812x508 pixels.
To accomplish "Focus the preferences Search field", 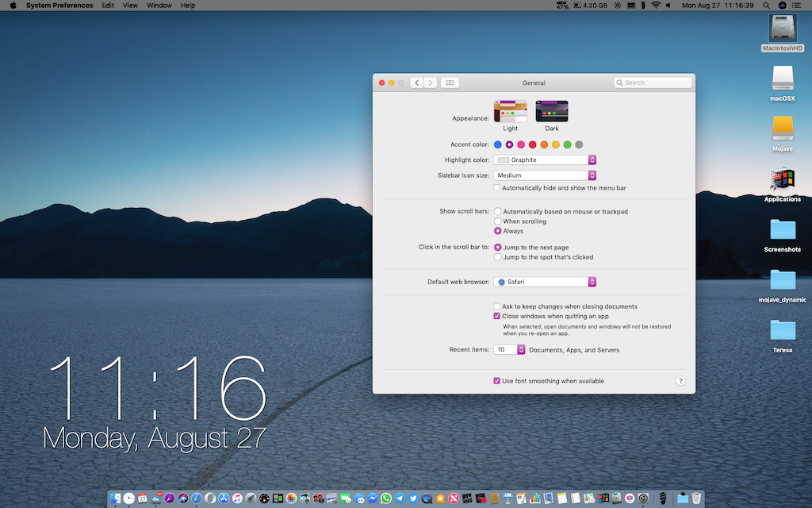I will pos(653,83).
